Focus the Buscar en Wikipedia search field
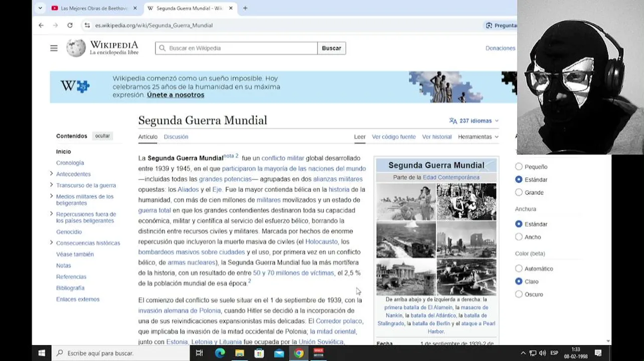 [x=236, y=48]
